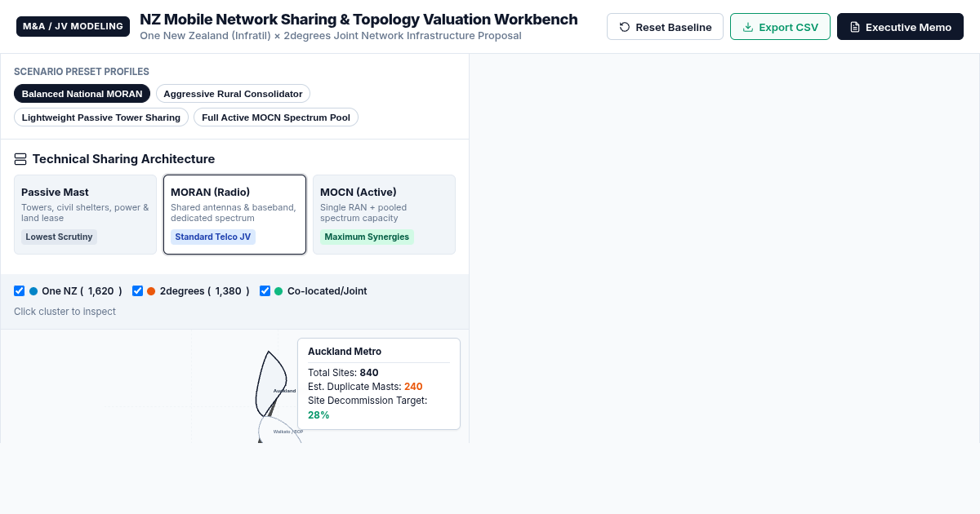Click the Waikato / BOP cluster circle
The image size is (980, 514).
click(x=280, y=430)
